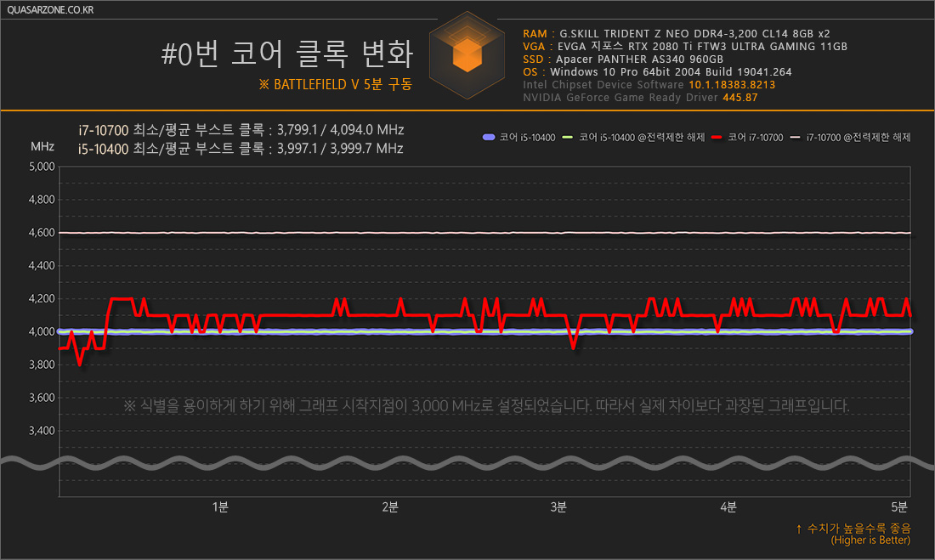The width and height of the screenshot is (935, 560).
Task: Click the QUASARZONE.CO.KR watermark text
Action: coord(50,9)
